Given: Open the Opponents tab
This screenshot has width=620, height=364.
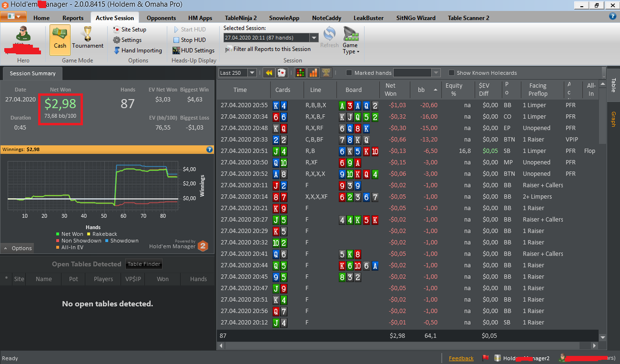Looking at the screenshot, I should pos(161,18).
